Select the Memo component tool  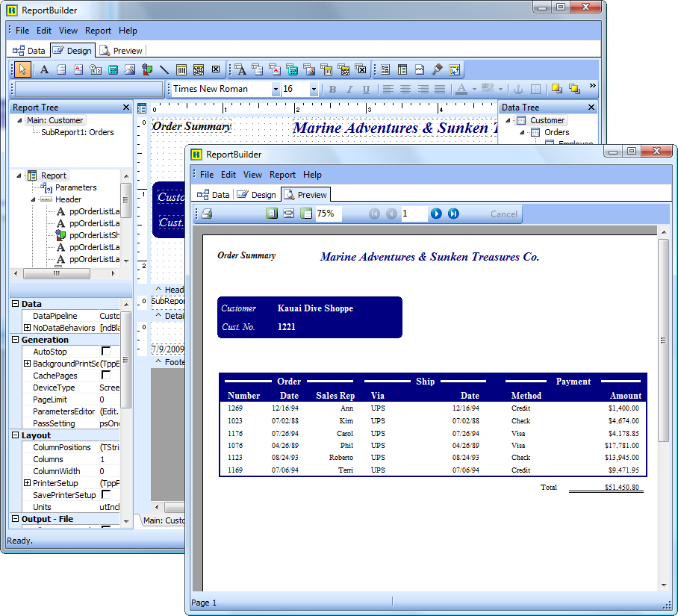(61, 69)
